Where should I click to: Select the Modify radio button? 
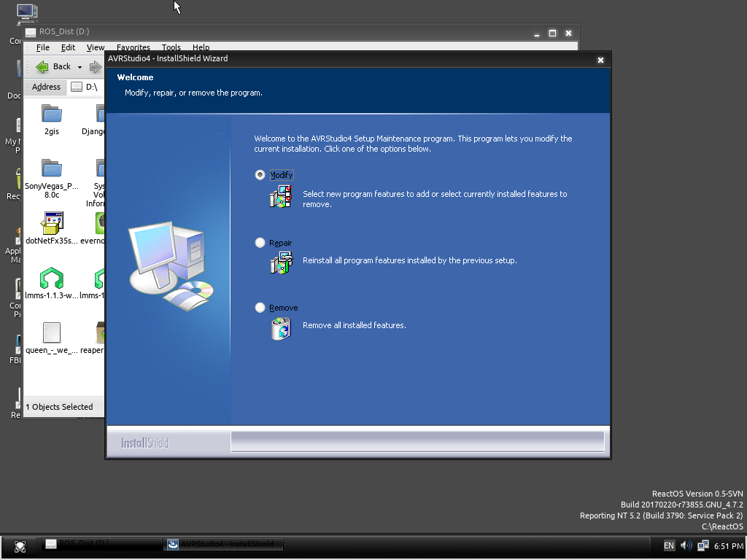[x=260, y=175]
